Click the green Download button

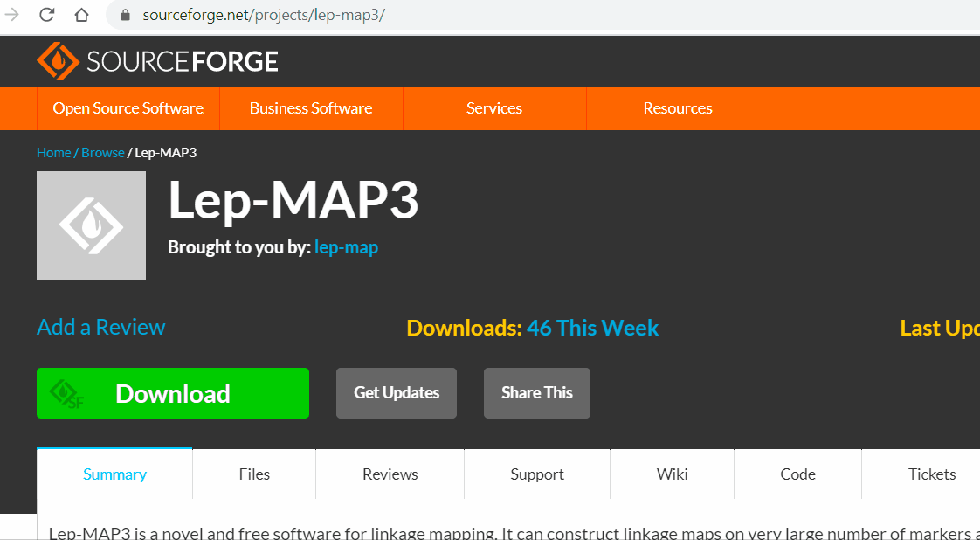click(173, 393)
